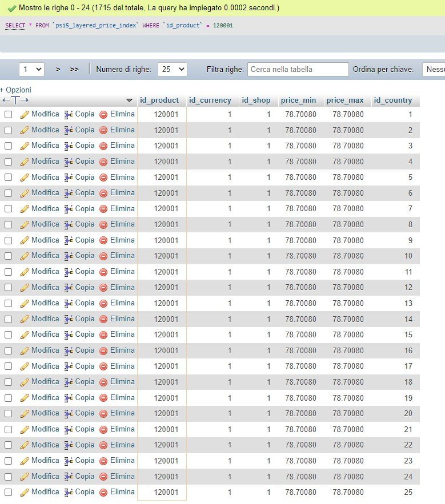
Task: Click the red delete icon for id_country 25
Action: (x=103, y=493)
